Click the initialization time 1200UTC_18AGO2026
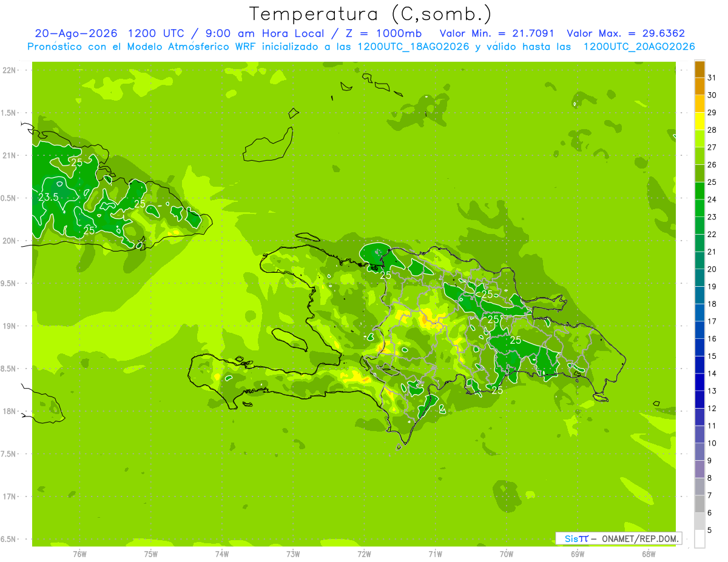The width and height of the screenshot is (728, 562). (x=413, y=47)
